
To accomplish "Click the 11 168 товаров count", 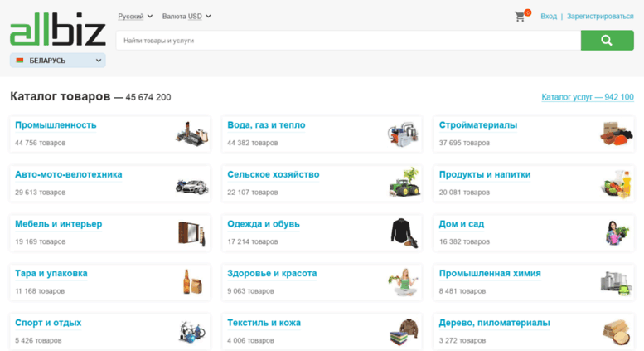I will [x=40, y=291].
